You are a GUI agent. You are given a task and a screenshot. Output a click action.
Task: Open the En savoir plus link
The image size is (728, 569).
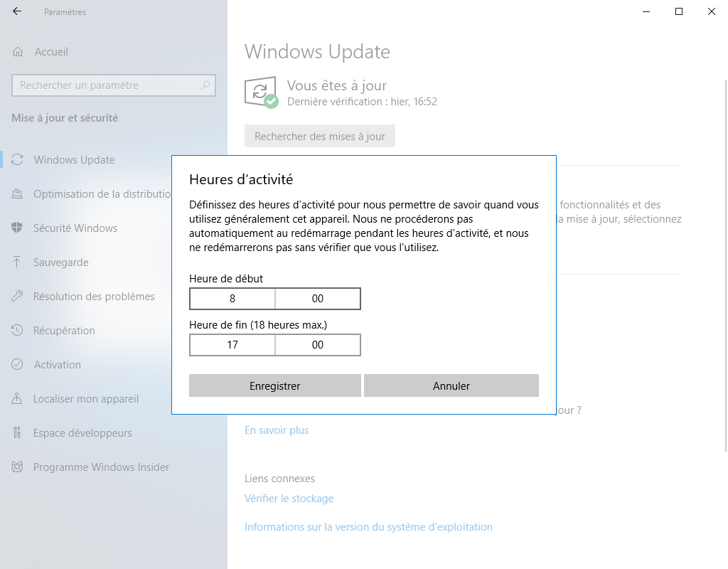pyautogui.click(x=277, y=430)
